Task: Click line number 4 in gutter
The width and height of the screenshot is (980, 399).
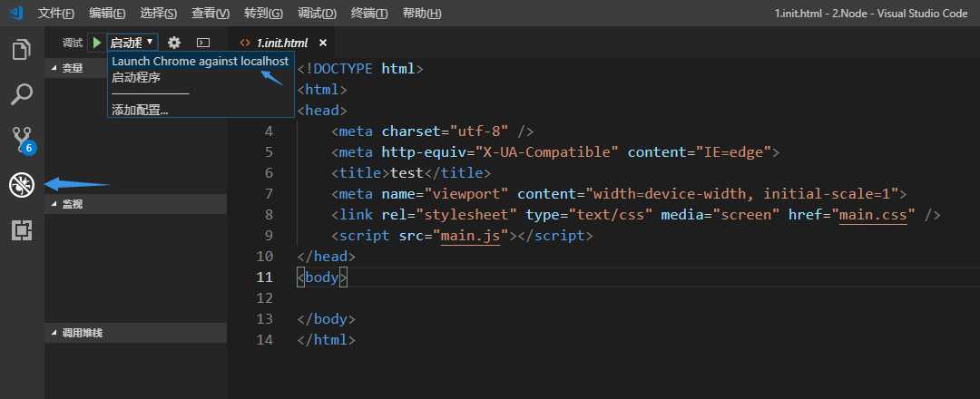Action: click(x=269, y=131)
